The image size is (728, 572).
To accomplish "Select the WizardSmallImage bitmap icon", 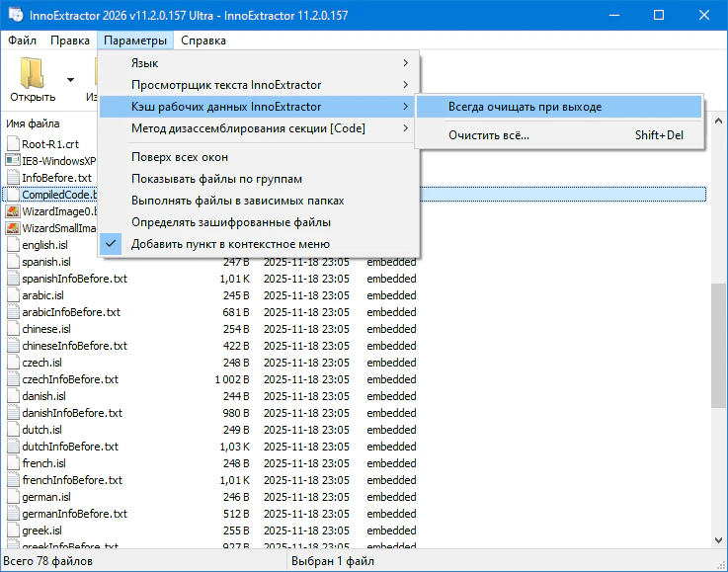I will (13, 228).
